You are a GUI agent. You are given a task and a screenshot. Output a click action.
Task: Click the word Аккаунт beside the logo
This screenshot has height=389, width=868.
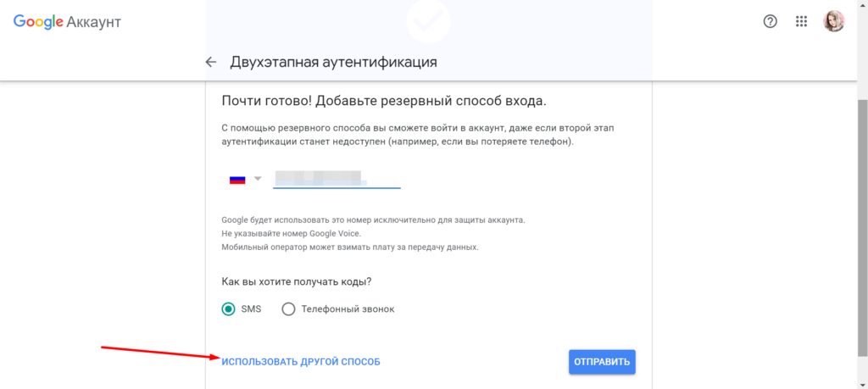(x=94, y=22)
